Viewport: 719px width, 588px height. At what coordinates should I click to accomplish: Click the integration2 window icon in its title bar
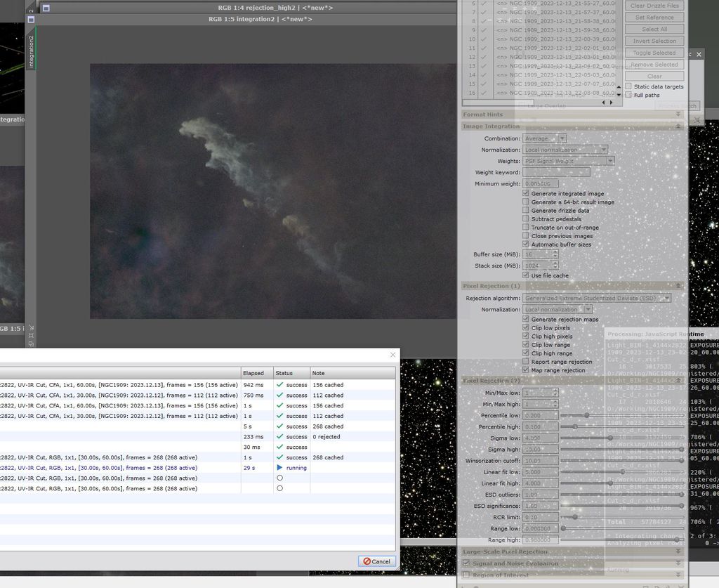[x=31, y=19]
